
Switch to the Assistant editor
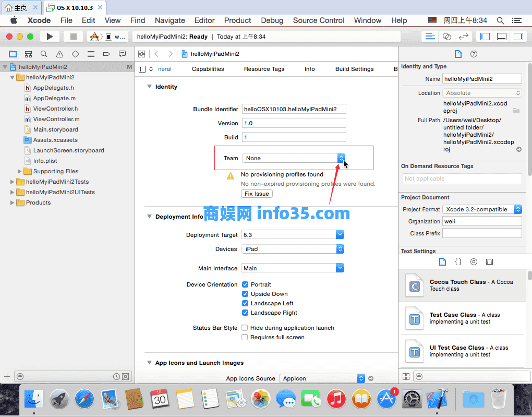point(447,37)
